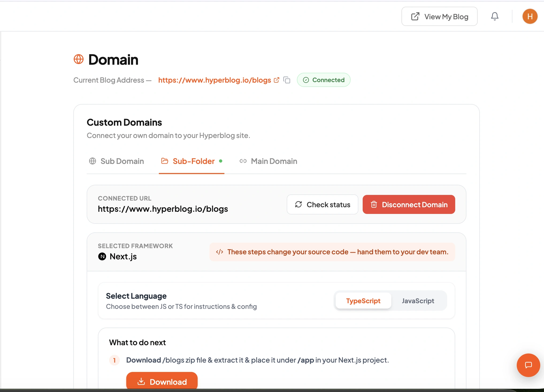Click the code brackets icon in warning banner
The height and width of the screenshot is (392, 544).
tap(220, 252)
